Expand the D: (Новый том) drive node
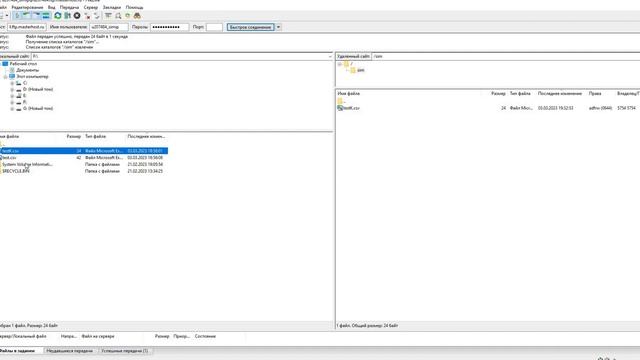The image size is (640, 360). point(12,89)
